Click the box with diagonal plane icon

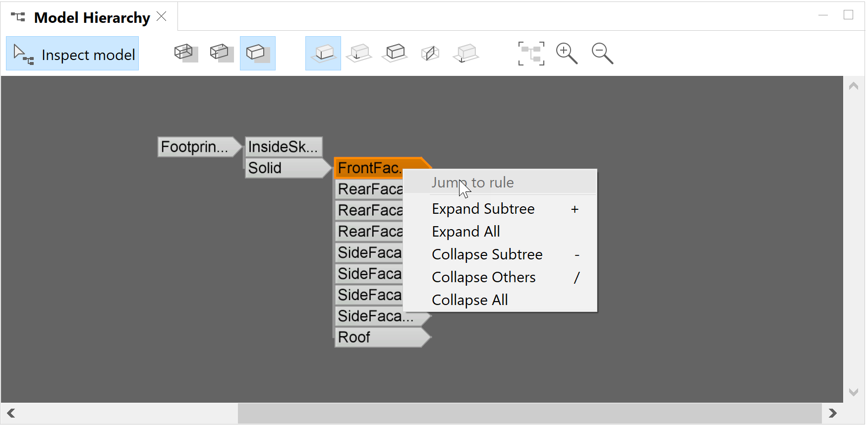(x=430, y=53)
